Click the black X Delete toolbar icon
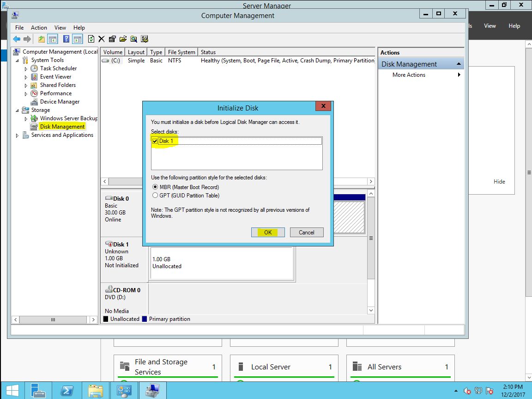 102,39
